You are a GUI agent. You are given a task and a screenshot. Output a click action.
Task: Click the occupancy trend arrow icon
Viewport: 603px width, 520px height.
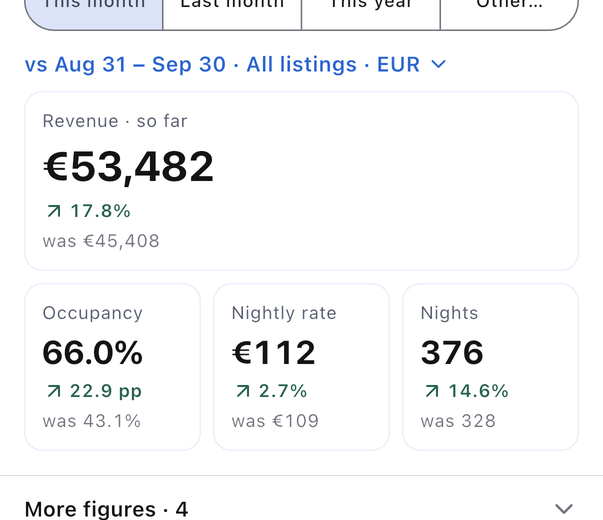(54, 391)
